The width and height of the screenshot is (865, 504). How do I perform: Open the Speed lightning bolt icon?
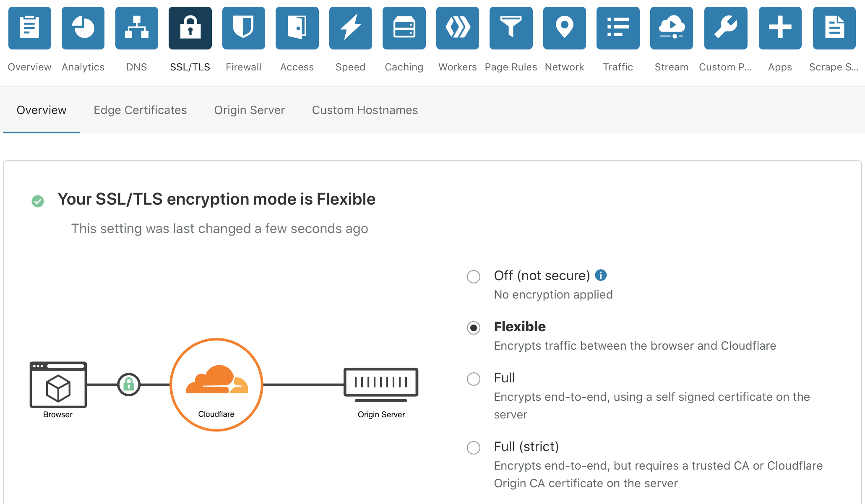point(351,28)
